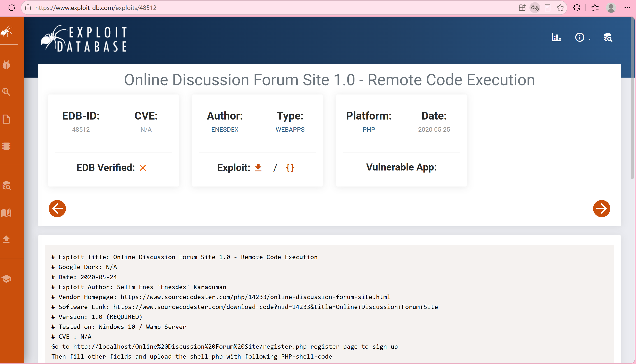Open Exploits via sidebar bug icon
This screenshot has width=636, height=364.
6,65
